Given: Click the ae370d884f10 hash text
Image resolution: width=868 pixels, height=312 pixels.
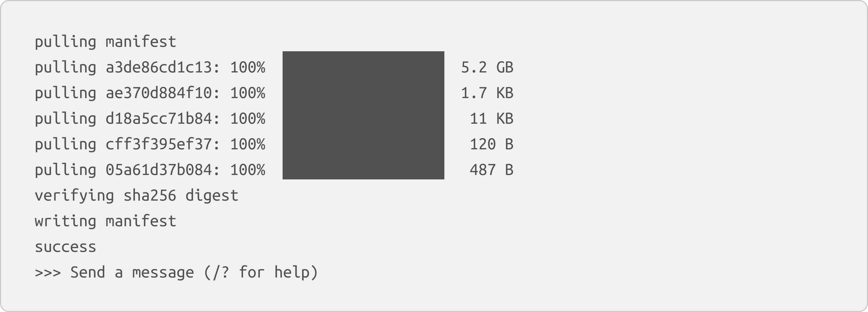Looking at the screenshot, I should [158, 93].
